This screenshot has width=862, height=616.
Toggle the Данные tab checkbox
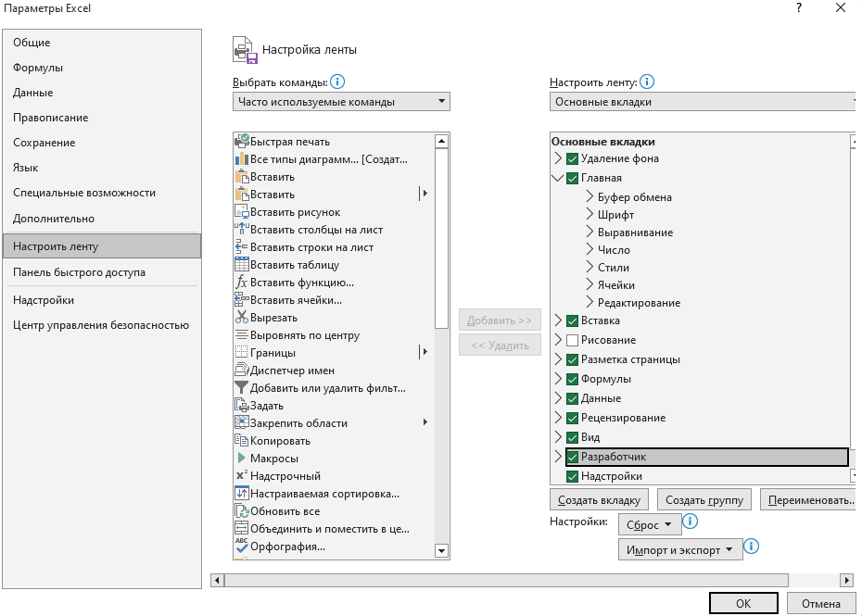[x=572, y=399]
